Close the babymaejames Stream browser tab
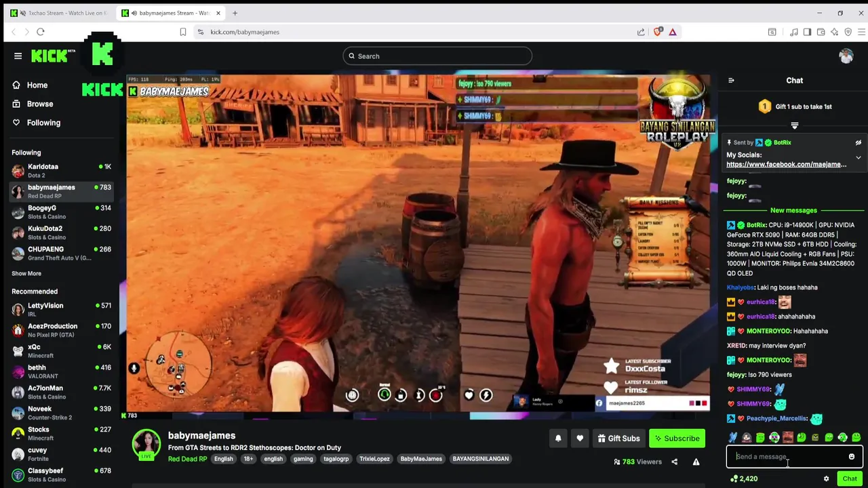The height and width of the screenshot is (488, 868). 218,13
